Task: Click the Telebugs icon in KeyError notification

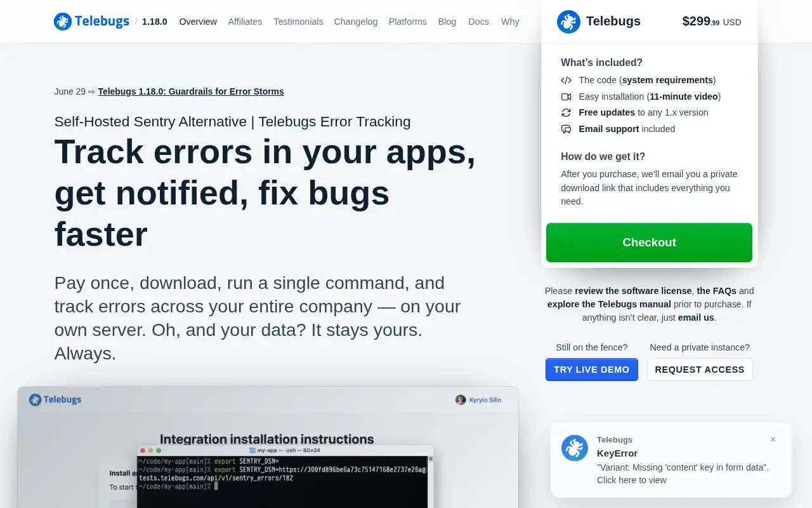Action: pos(575,448)
